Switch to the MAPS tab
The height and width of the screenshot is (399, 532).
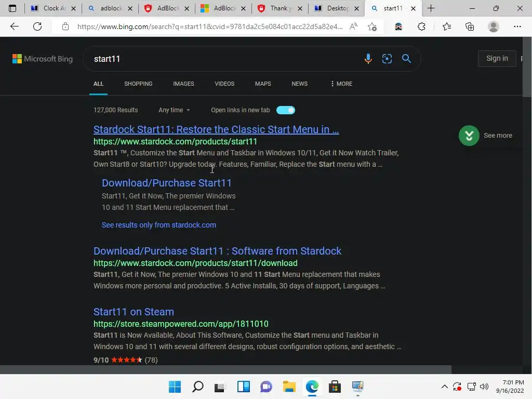pyautogui.click(x=263, y=84)
